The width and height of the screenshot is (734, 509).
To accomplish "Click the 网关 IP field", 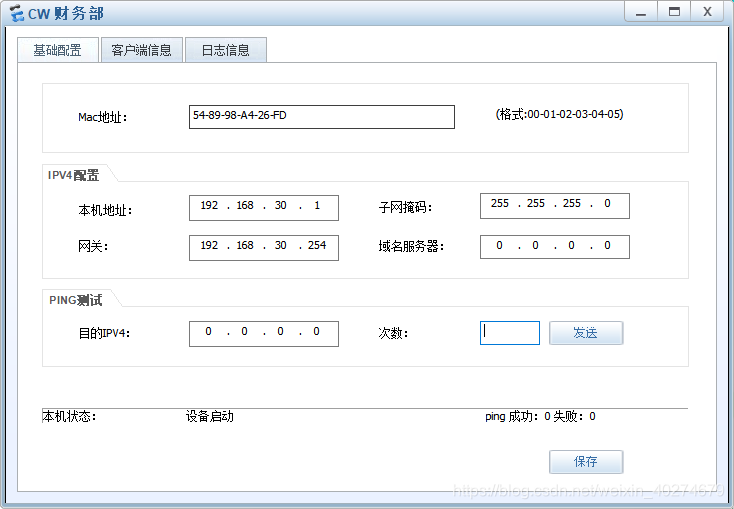I will tap(264, 248).
